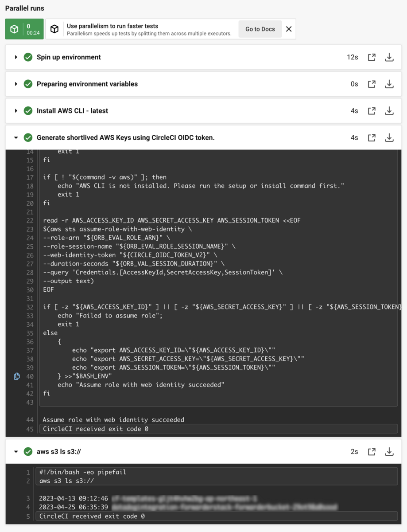Click success checkmark on Preparing environment variables
The height and width of the screenshot is (532, 407).
pos(28,84)
